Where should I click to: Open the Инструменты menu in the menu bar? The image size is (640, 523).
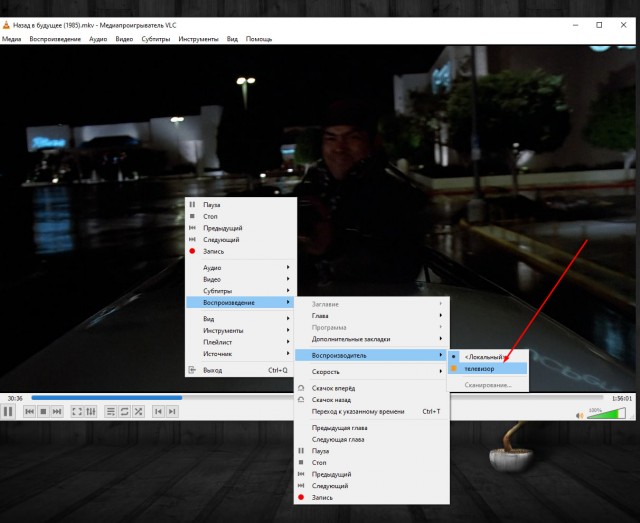(198, 39)
